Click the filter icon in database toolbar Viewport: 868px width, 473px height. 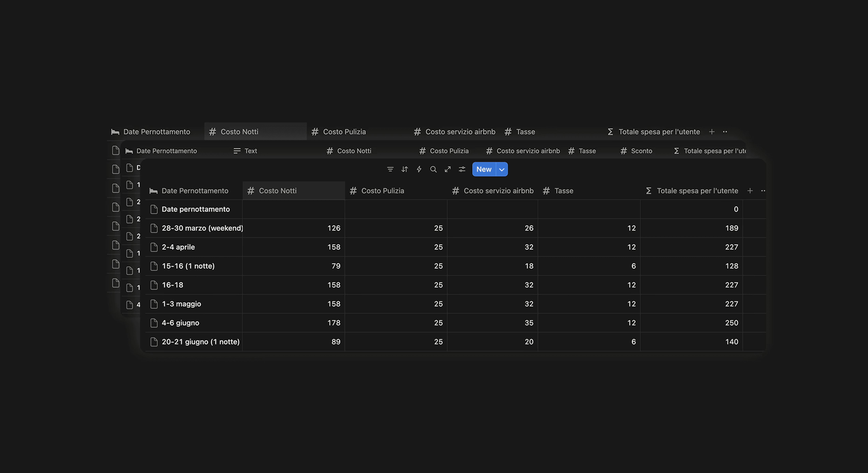[x=390, y=169]
